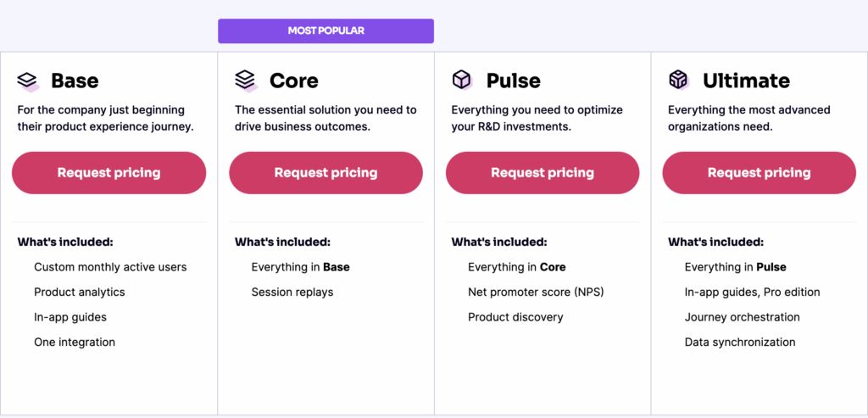Viewport: 868px width, 418px height.
Task: Request pricing for the Core plan
Action: tap(325, 173)
